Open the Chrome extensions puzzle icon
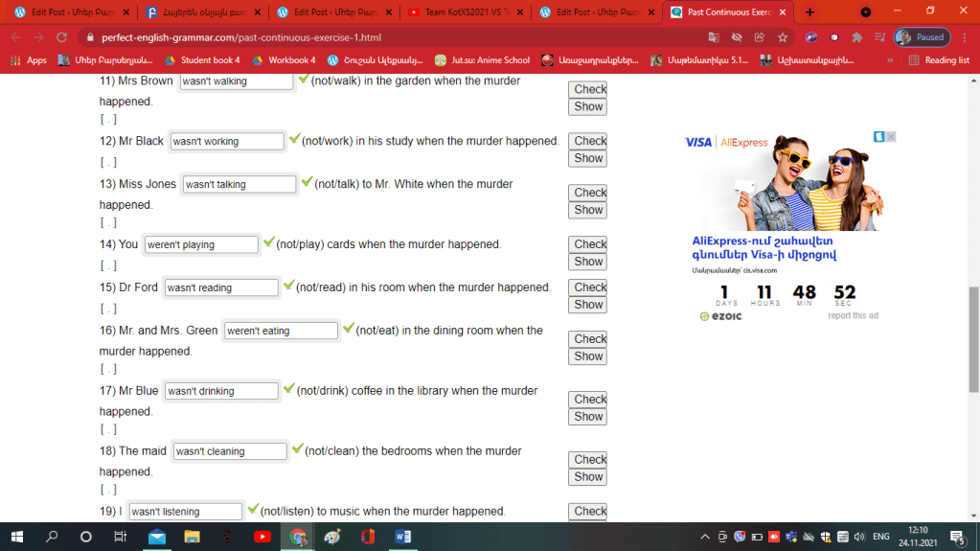980x551 pixels. pos(857,37)
